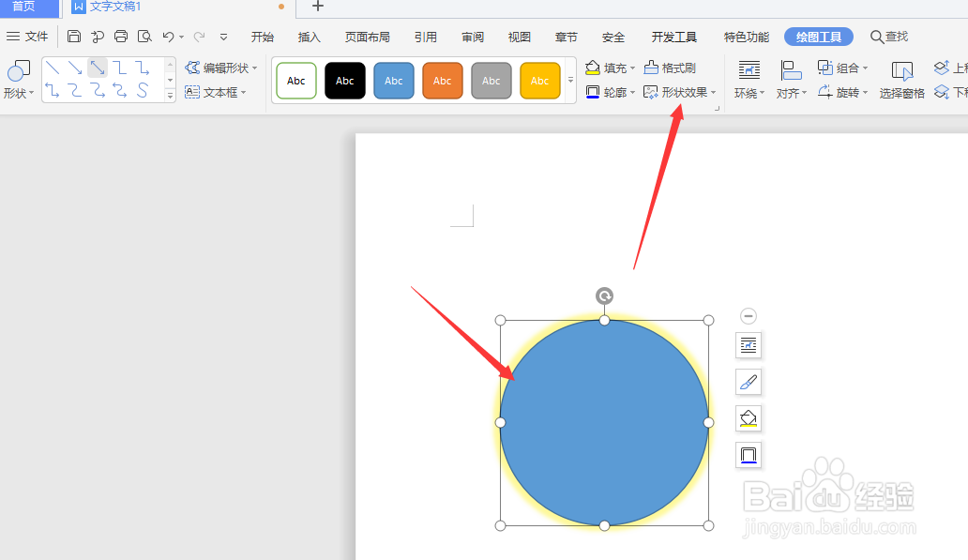Select the elbow arrow connector shape
968x560 pixels.
point(142,68)
